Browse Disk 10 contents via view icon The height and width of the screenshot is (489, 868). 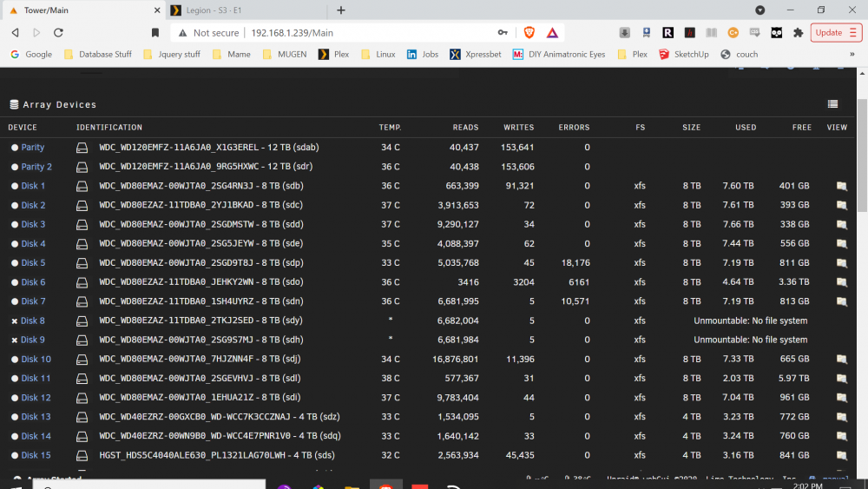click(x=841, y=360)
